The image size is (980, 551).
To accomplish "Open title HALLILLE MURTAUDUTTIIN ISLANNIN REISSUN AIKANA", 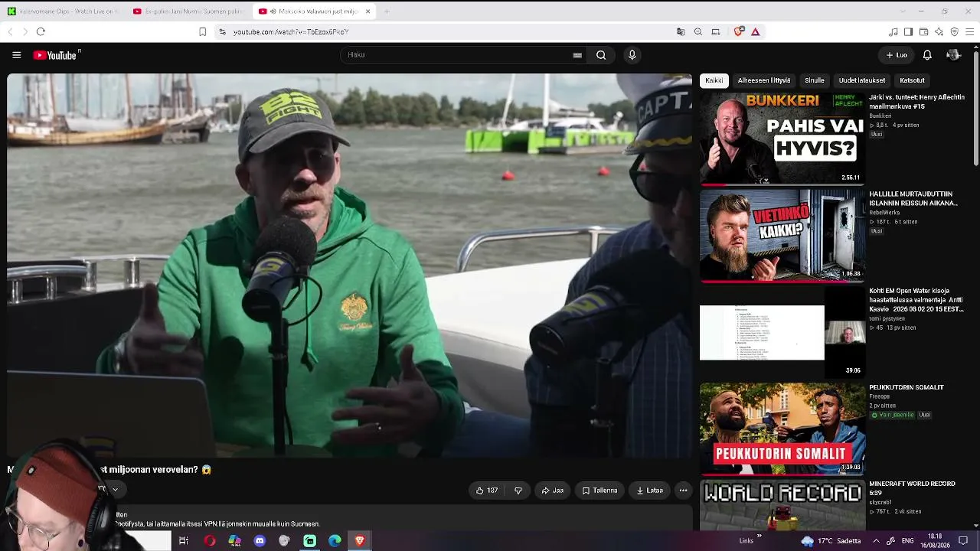I will (x=913, y=199).
